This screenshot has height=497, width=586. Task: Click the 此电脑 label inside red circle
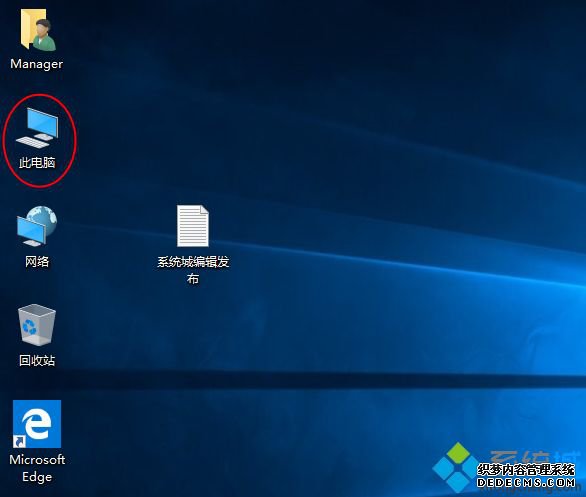point(37,163)
